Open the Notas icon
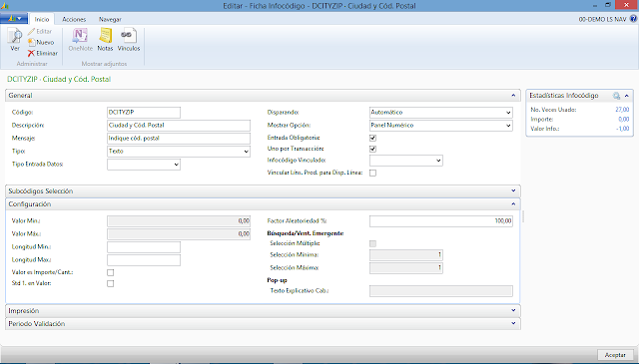This screenshot has height=364, width=639. click(x=105, y=40)
